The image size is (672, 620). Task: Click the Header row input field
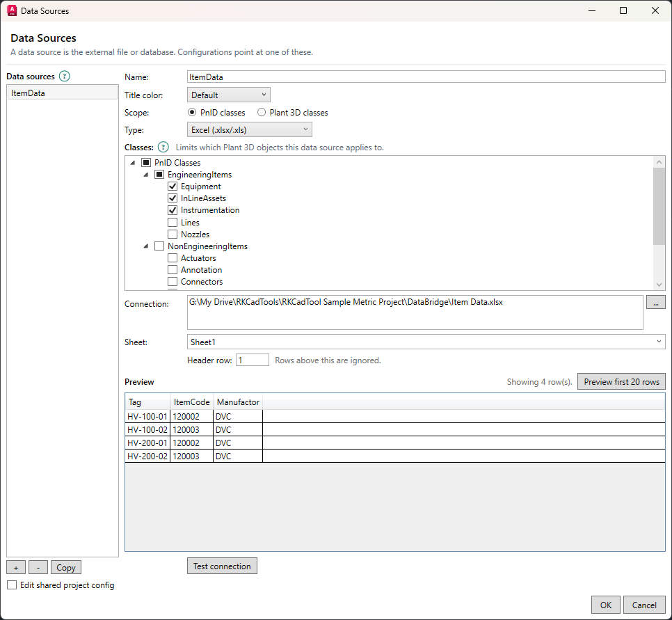[253, 360]
